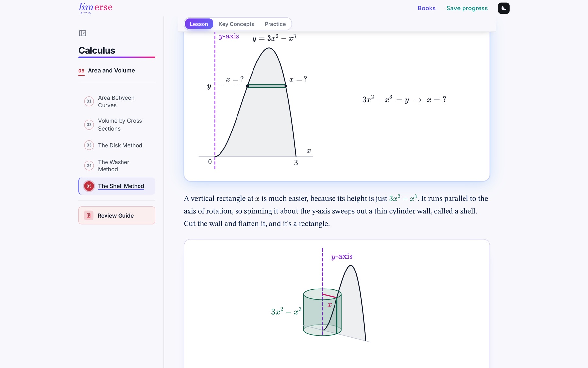This screenshot has width=588, height=368.
Task: Select The Shell Method lesson
Action: (x=117, y=186)
